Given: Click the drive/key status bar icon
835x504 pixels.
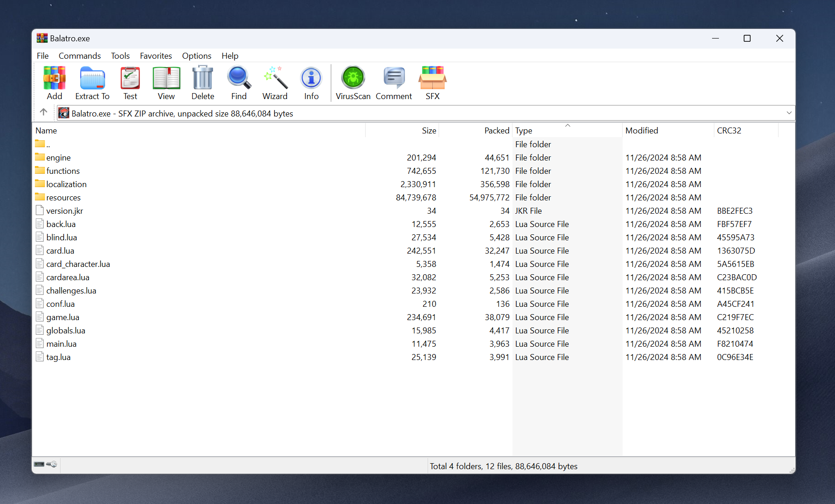Looking at the screenshot, I should 45,465.
